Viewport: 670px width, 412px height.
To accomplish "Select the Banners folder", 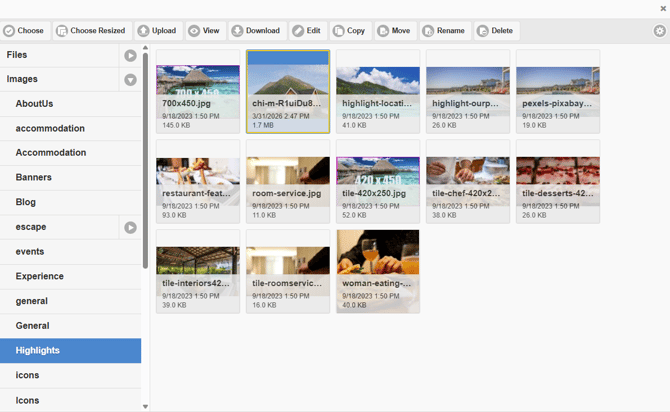I will pos(33,178).
